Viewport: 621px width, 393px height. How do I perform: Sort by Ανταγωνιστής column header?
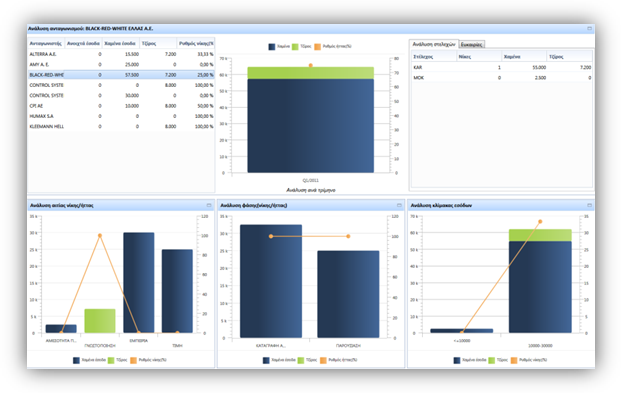tap(46, 43)
